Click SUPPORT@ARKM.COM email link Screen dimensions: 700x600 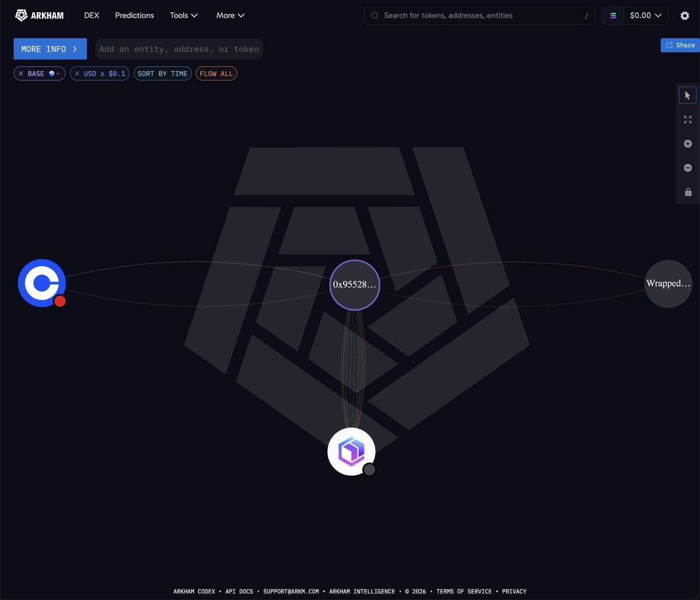coord(291,591)
